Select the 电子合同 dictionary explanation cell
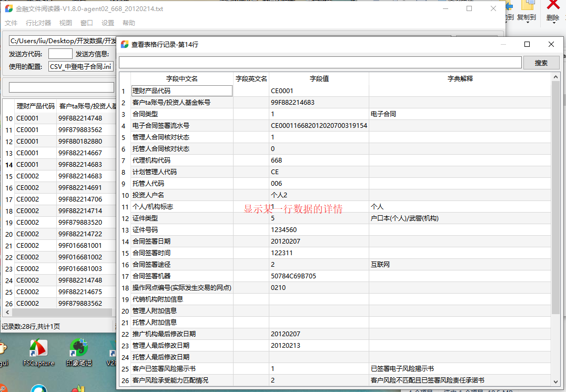 tap(460, 114)
